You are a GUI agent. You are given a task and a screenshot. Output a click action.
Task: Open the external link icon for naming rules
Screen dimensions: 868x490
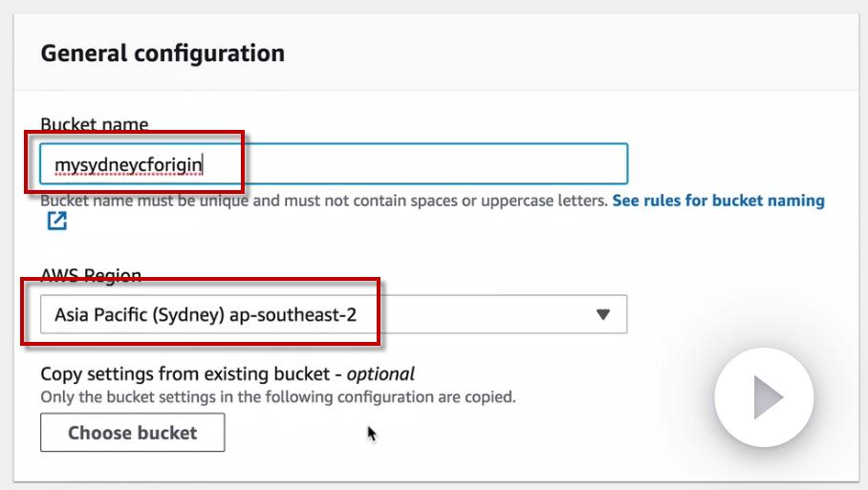tap(56, 222)
